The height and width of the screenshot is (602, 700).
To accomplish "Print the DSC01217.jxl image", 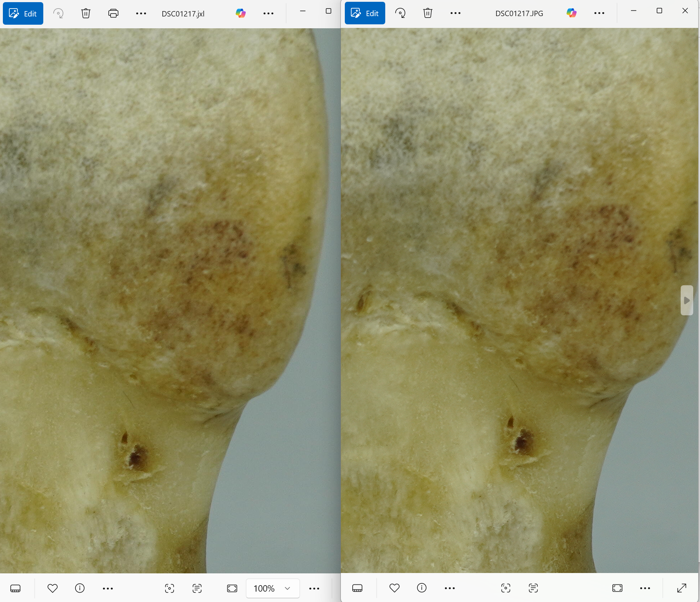I will click(113, 14).
